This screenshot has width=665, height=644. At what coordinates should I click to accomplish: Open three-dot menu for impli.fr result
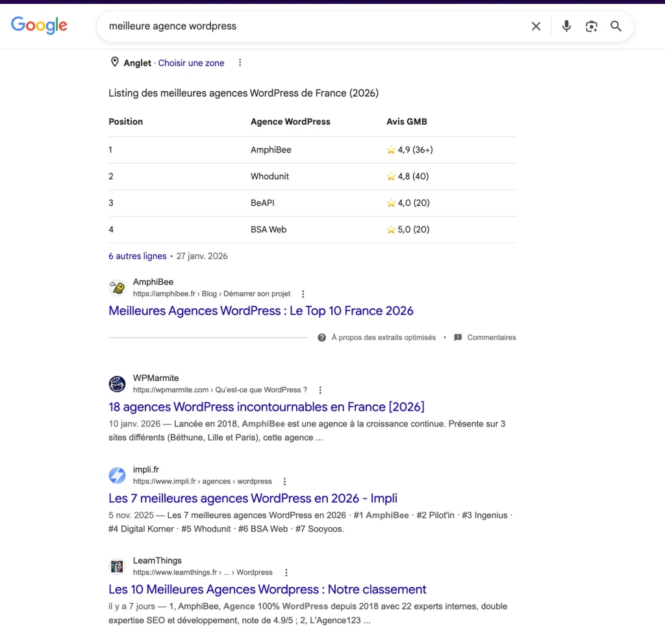[x=284, y=482]
